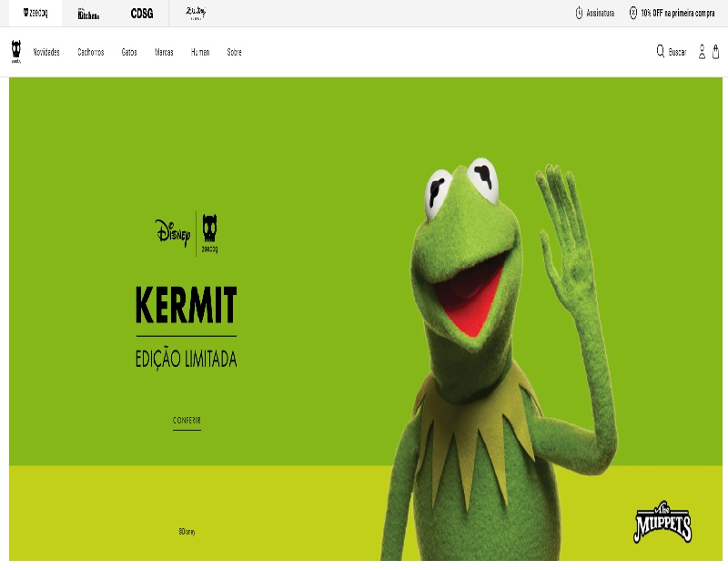Viewport: 728px width, 570px height.
Task: Open the Novidades menu
Action: (x=46, y=52)
